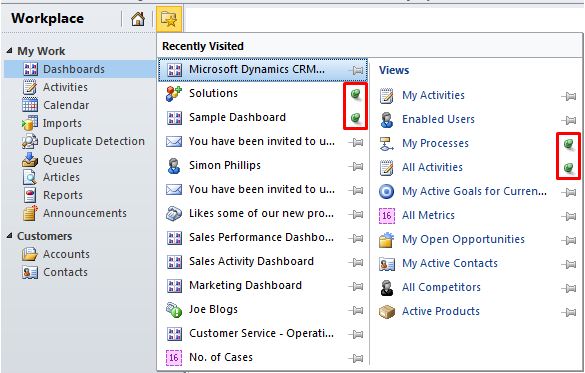Pin the No. of Cases item
Screen dimensions: 585x373
[x=356, y=358]
